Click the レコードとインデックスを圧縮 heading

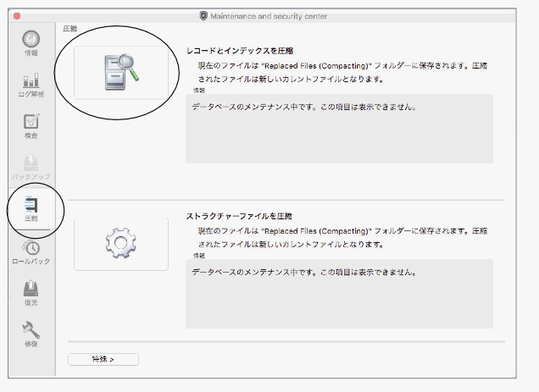245,51
